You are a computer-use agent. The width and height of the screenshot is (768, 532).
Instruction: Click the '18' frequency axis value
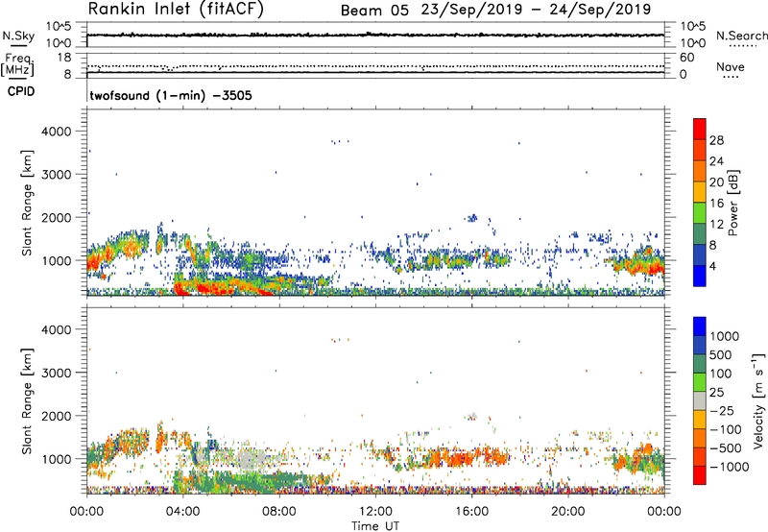[64, 58]
